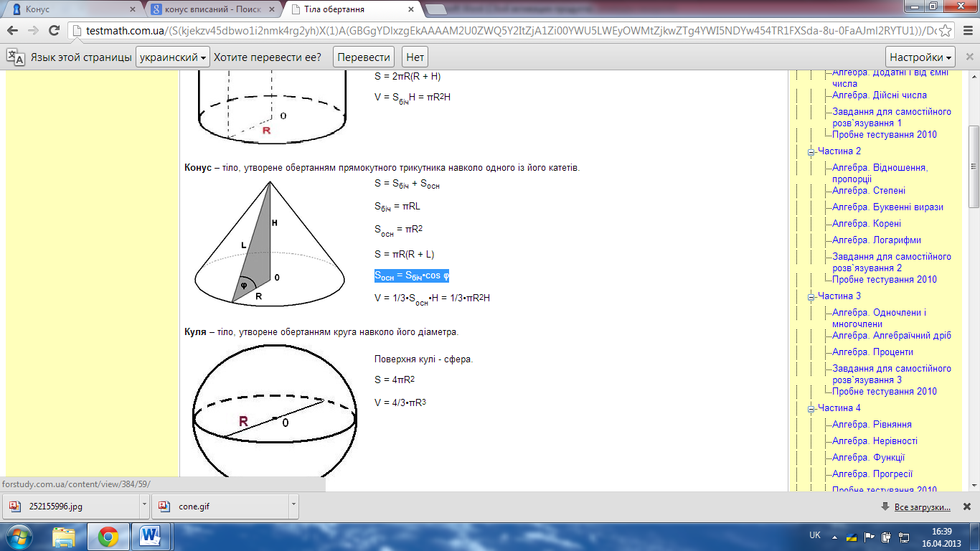
Task: Open "Алгебра. Алгебраїчний дріб" link
Action: pos(892,335)
